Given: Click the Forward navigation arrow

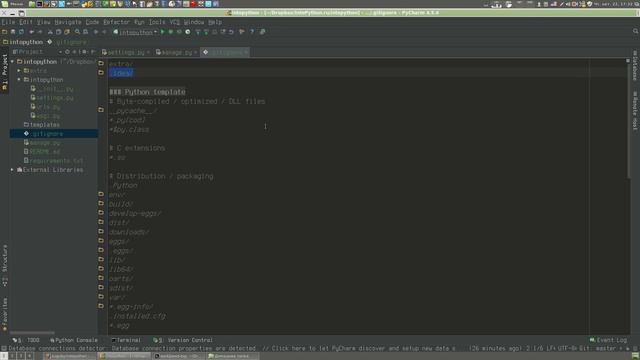Looking at the screenshot, I should (x=104, y=32).
